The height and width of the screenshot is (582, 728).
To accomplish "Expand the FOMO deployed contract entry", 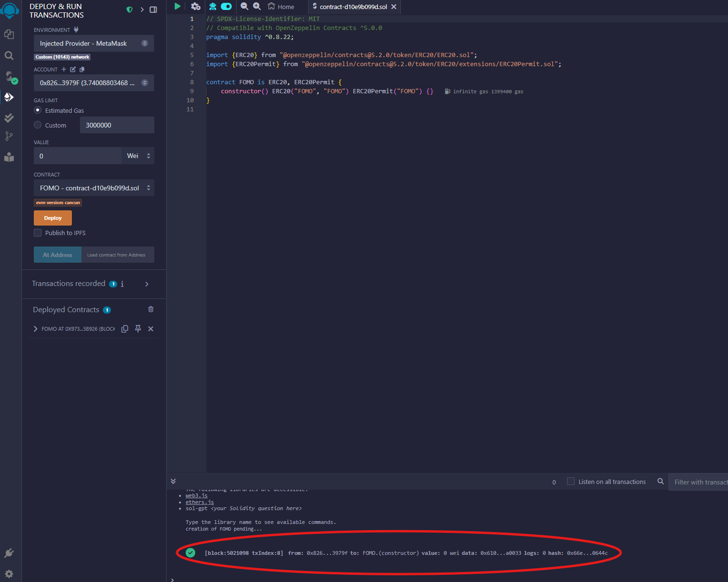I will (x=36, y=329).
